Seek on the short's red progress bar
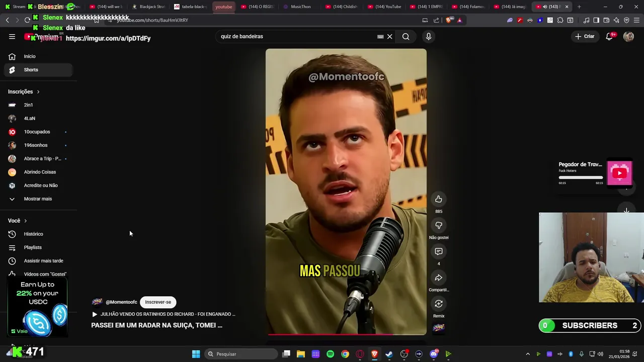This screenshot has height=362, width=644. coord(347,334)
